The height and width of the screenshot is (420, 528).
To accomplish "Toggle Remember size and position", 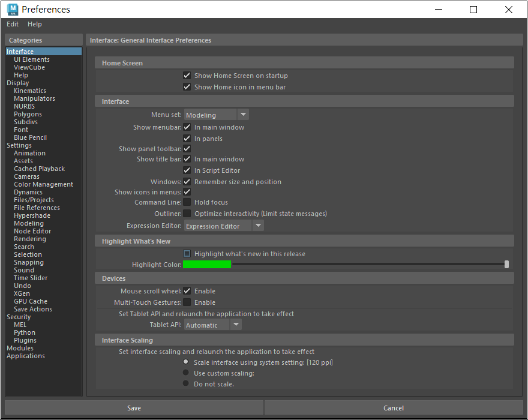I will pyautogui.click(x=187, y=182).
